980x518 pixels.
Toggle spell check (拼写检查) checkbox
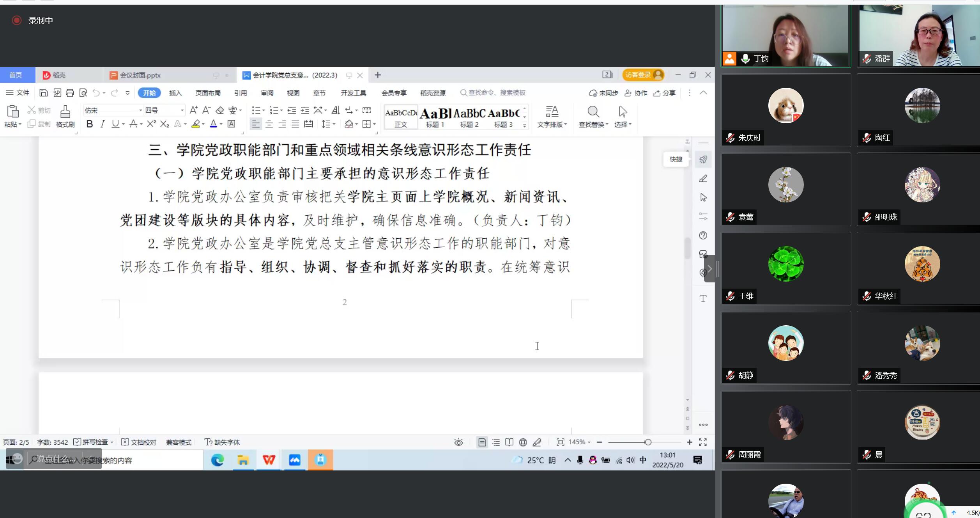click(x=77, y=442)
